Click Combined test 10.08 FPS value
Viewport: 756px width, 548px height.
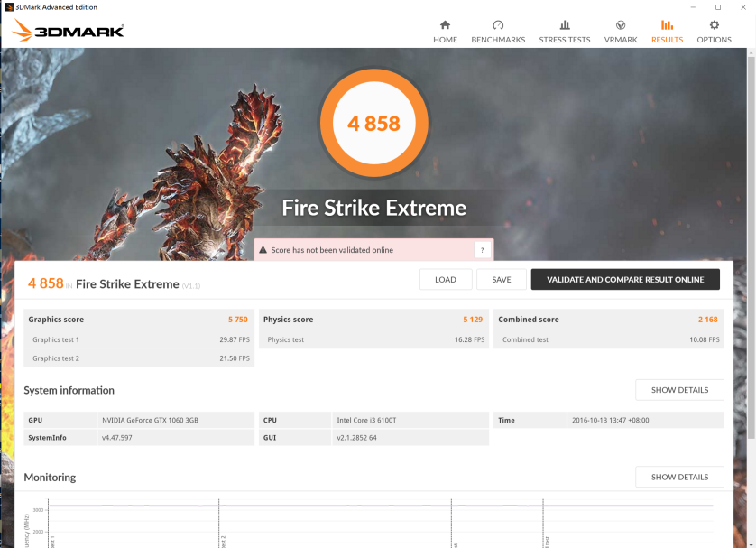pos(704,339)
